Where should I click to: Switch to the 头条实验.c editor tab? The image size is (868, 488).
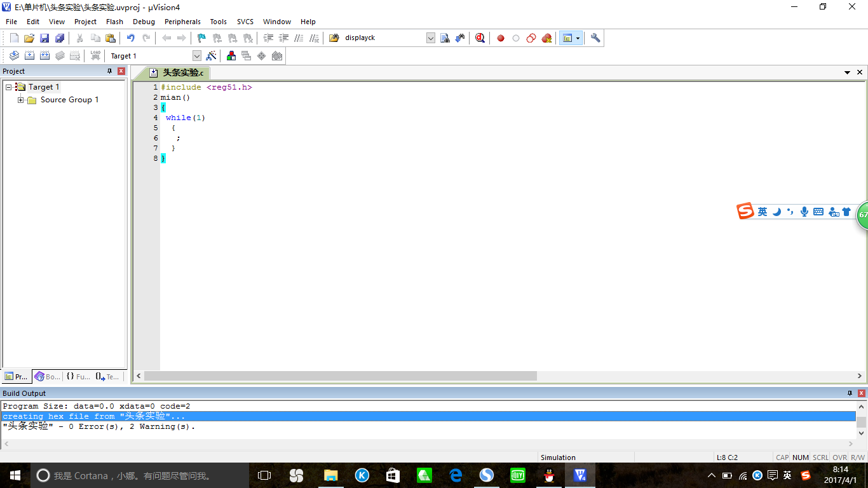(177, 73)
